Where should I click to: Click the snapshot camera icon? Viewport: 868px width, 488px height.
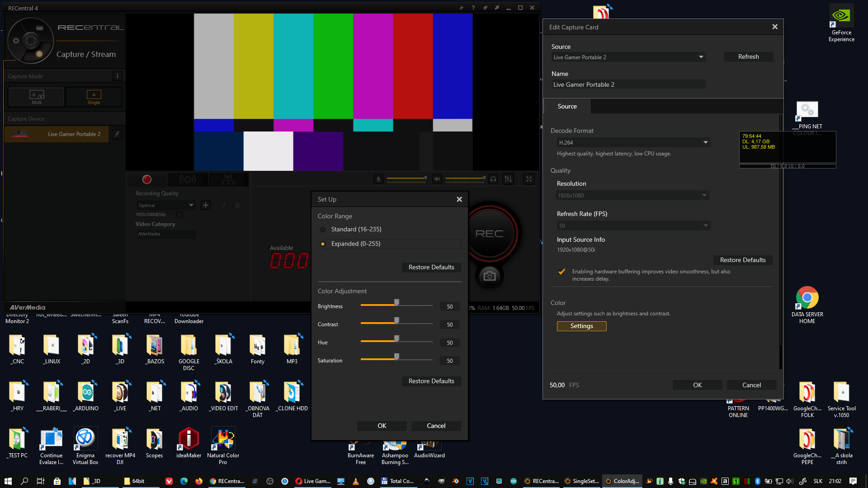(x=489, y=276)
